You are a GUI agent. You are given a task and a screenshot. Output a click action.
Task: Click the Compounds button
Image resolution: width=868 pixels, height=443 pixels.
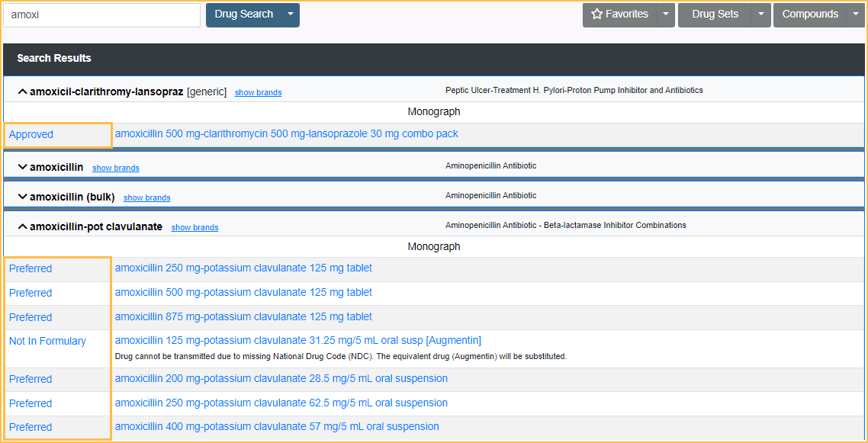click(809, 14)
